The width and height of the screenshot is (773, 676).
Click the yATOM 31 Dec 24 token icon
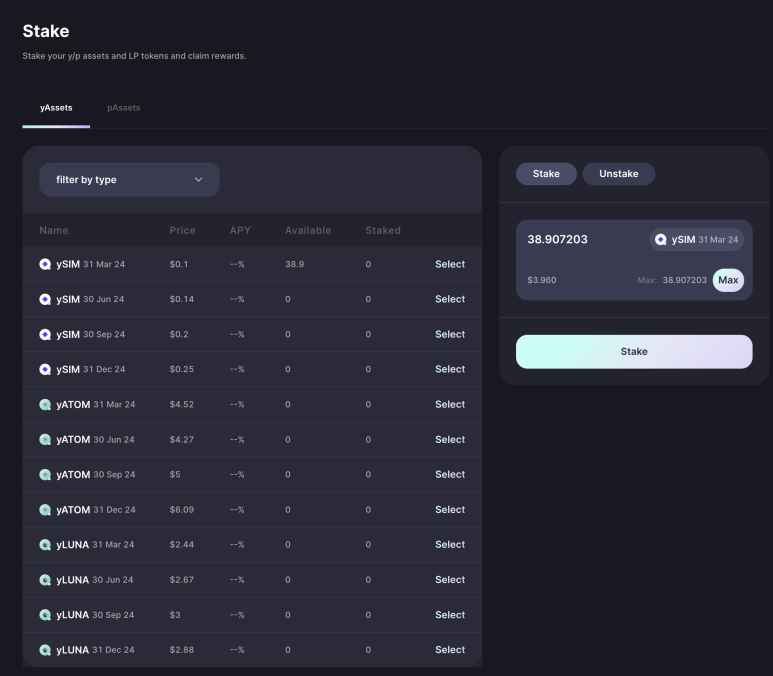coord(45,510)
